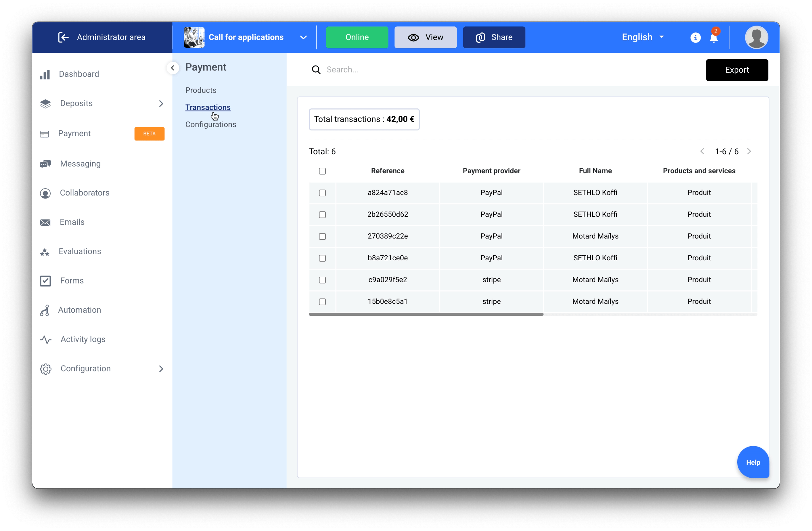The image size is (812, 531).
Task: Toggle checkbox for transaction a824a71ac8
Action: click(323, 192)
